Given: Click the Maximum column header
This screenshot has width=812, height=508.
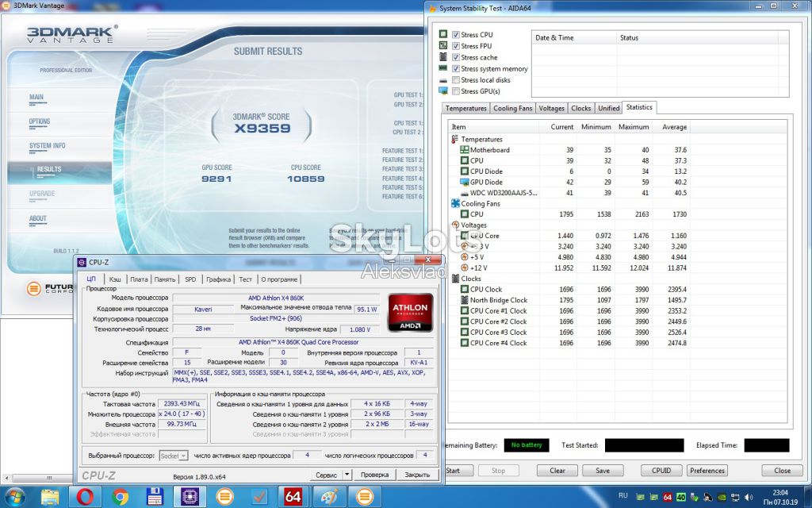Looking at the screenshot, I should pos(634,127).
